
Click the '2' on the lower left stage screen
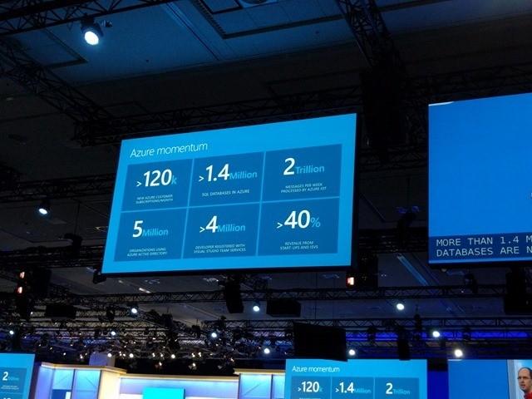click(5, 377)
